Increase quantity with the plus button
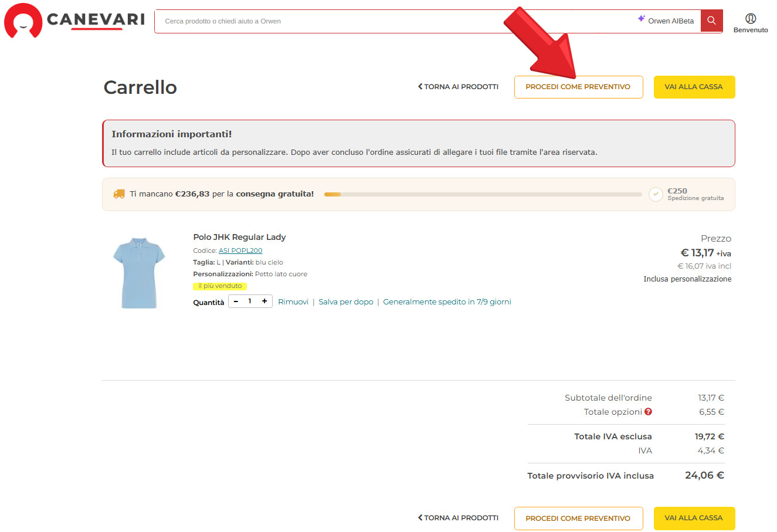 pyautogui.click(x=264, y=301)
